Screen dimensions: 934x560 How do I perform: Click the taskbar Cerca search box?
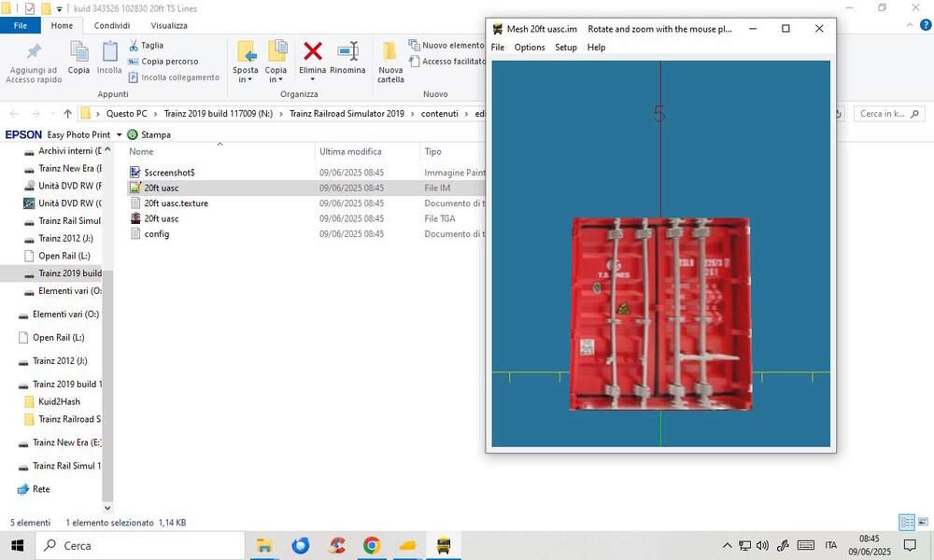coord(141,546)
